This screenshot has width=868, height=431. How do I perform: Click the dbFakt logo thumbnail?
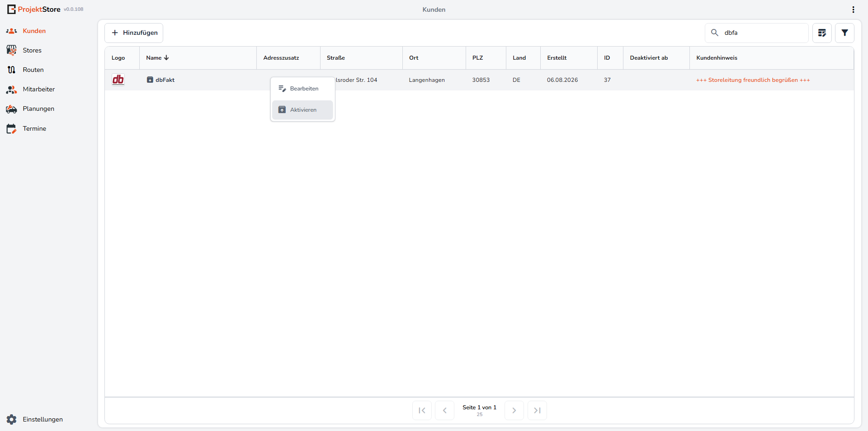coord(118,80)
